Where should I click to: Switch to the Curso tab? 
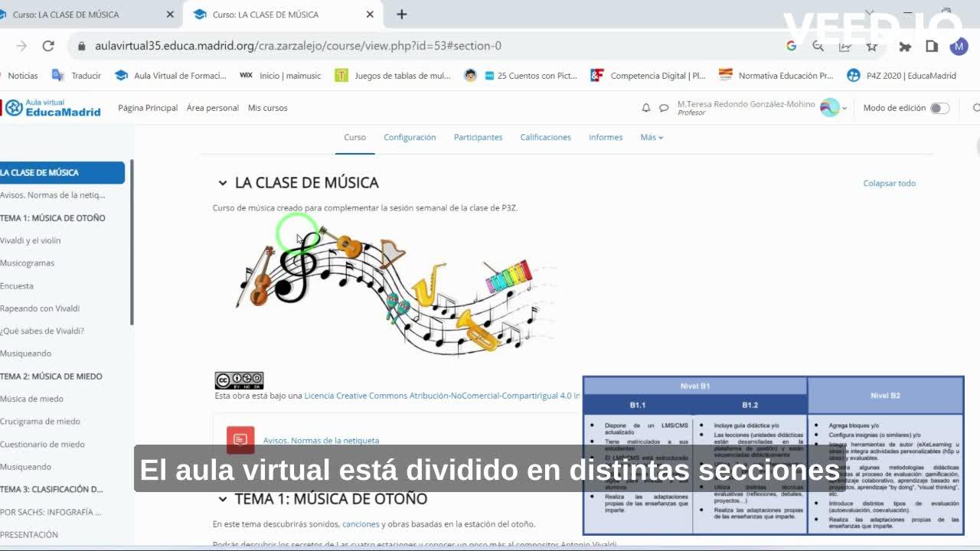(x=354, y=138)
